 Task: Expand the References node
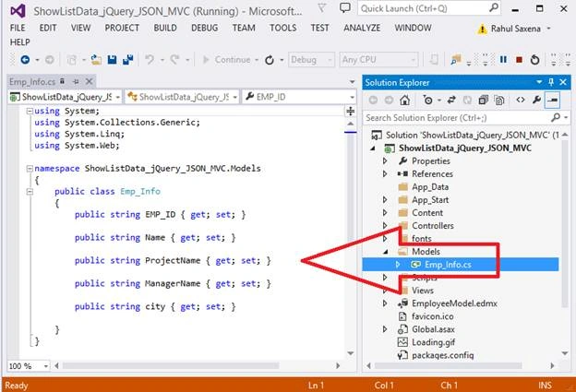click(x=385, y=173)
